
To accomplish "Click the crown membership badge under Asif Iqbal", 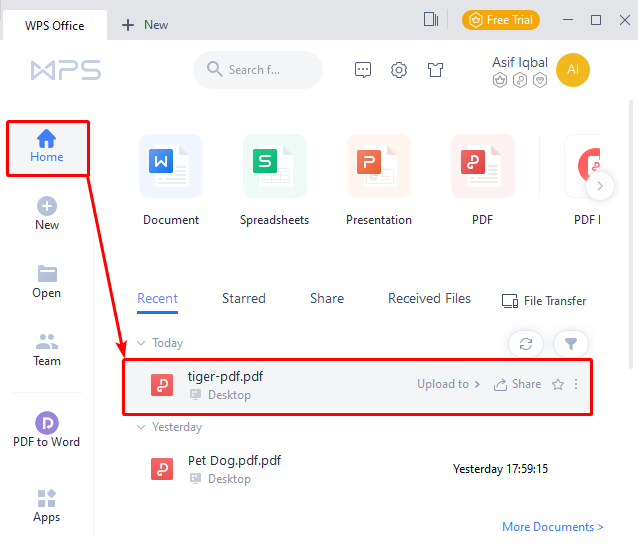I will pos(500,80).
